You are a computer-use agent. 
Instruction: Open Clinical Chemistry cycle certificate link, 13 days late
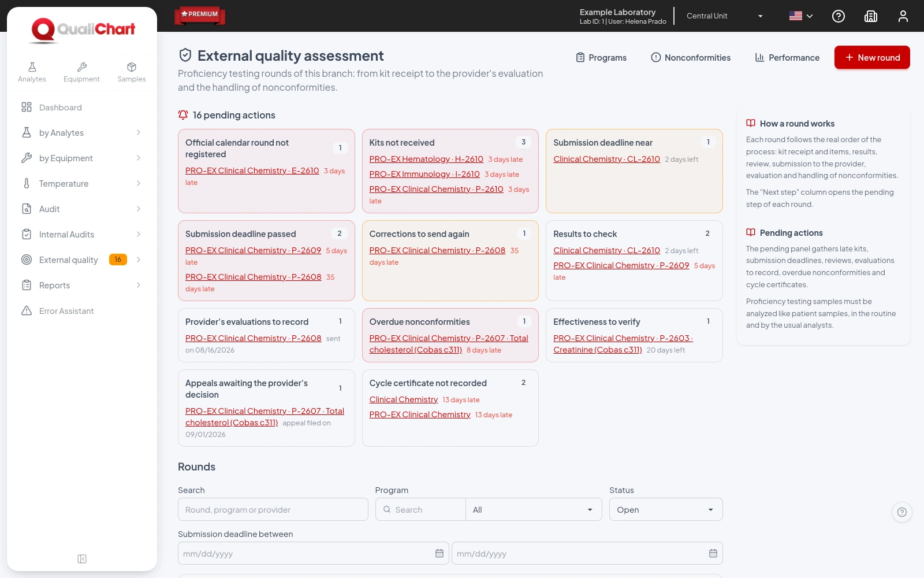click(404, 399)
